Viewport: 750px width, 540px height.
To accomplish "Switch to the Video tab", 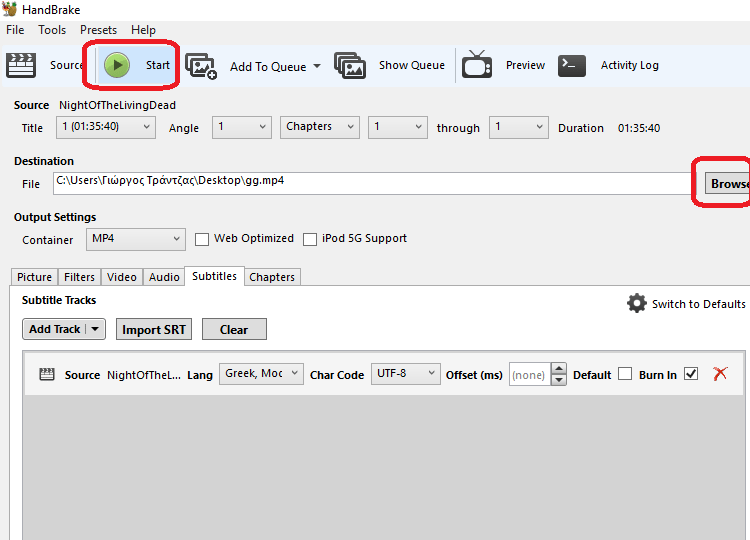I will pyautogui.click(x=121, y=277).
